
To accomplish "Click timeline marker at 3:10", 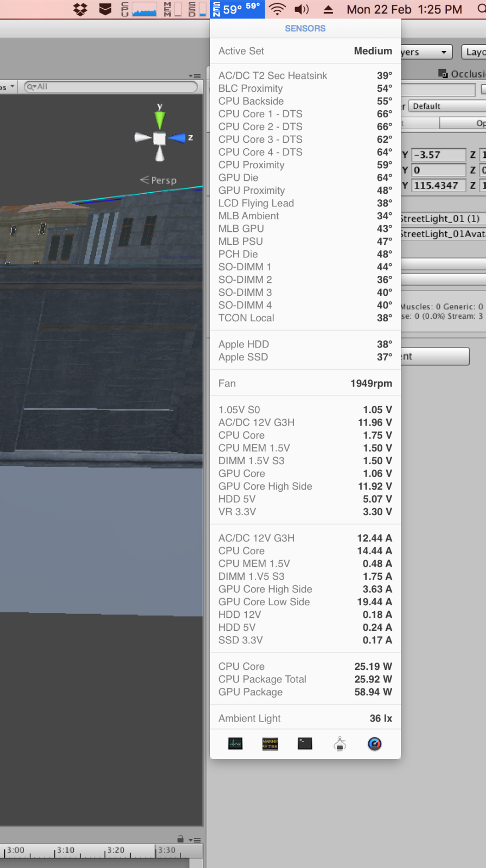I will (x=65, y=850).
